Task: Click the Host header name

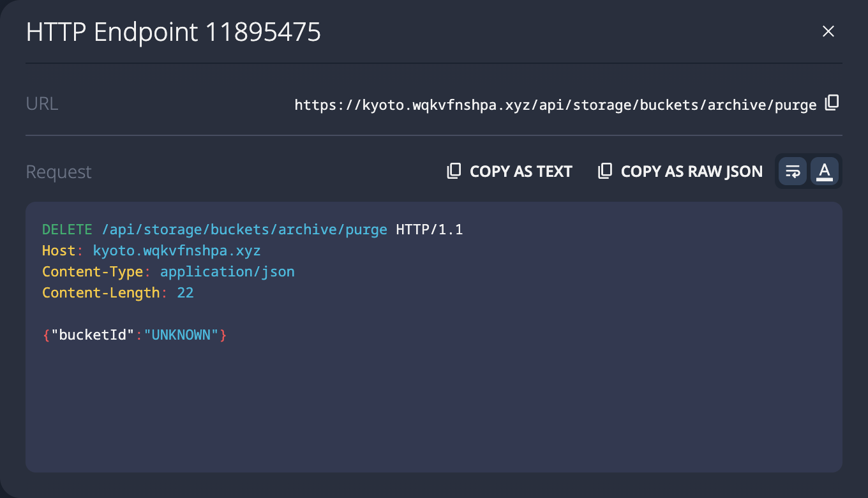Action: (59, 251)
